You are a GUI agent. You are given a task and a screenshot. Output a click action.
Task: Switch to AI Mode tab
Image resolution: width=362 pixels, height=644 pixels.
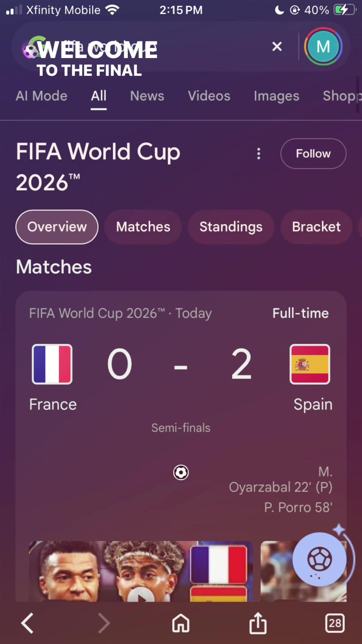click(42, 96)
